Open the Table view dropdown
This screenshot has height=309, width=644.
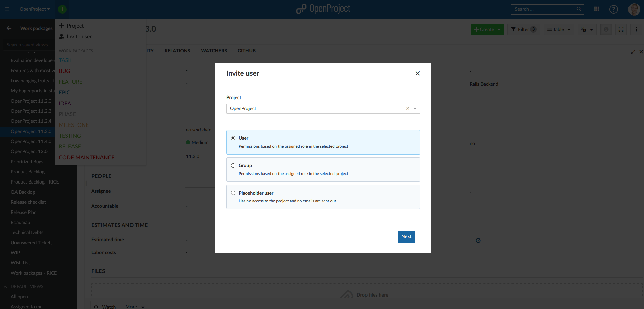point(559,29)
